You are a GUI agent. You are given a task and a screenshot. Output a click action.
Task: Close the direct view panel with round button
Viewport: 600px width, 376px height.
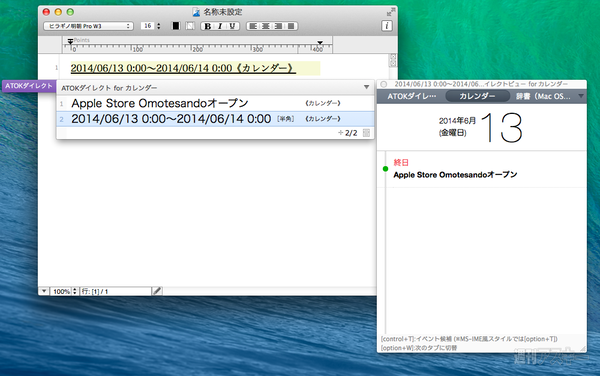point(384,84)
